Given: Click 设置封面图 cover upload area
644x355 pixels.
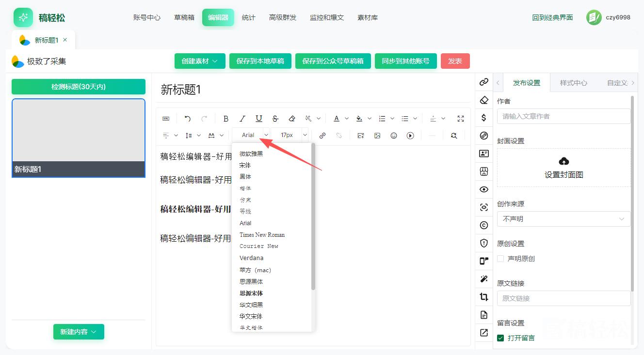Looking at the screenshot, I should point(564,168).
